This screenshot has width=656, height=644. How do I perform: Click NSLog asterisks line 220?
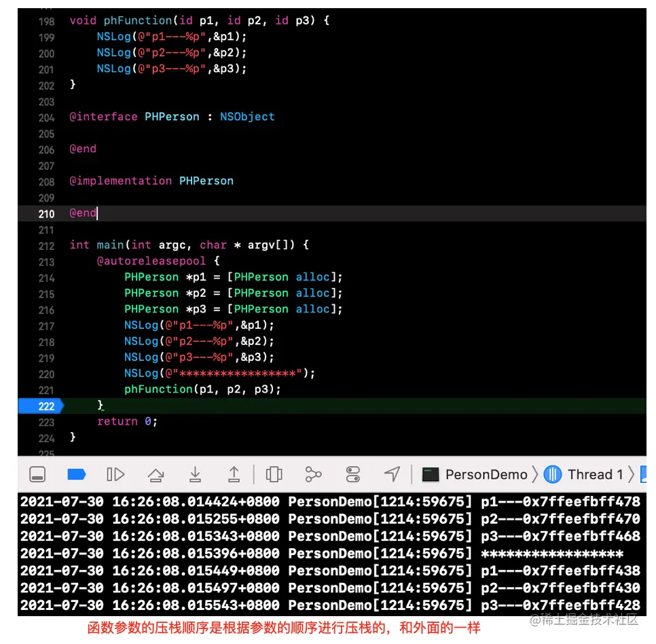coord(219,373)
